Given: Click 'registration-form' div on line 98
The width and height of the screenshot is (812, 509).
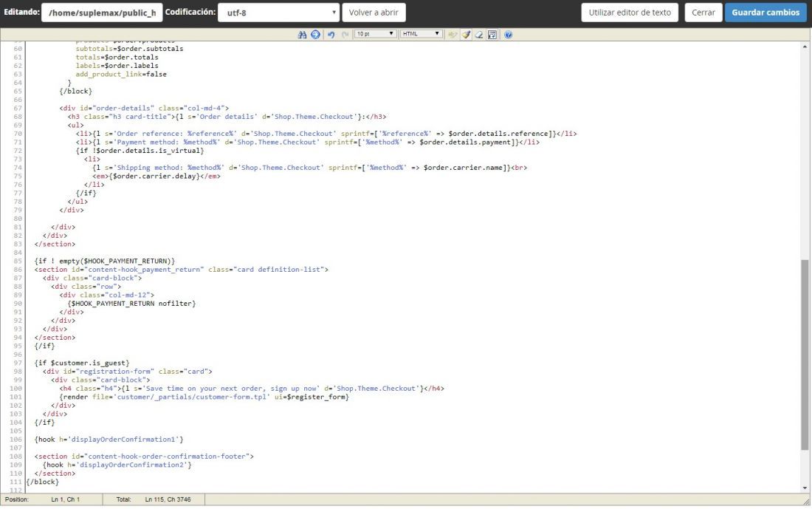Looking at the screenshot, I should [128, 371].
